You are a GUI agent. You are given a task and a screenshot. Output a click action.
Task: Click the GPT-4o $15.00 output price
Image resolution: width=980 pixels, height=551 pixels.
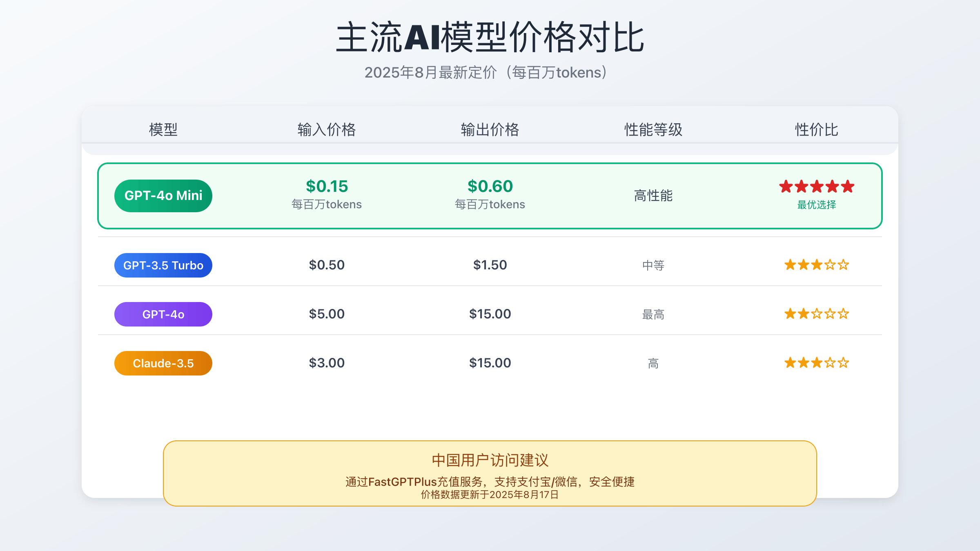click(x=490, y=314)
